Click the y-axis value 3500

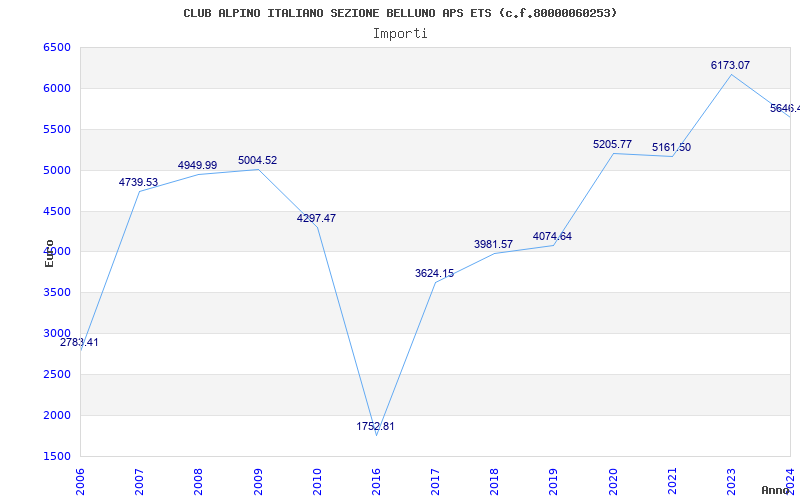click(x=57, y=292)
